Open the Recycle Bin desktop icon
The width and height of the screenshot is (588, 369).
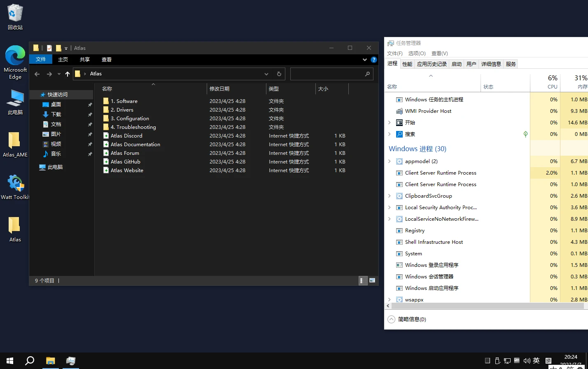pyautogui.click(x=15, y=17)
